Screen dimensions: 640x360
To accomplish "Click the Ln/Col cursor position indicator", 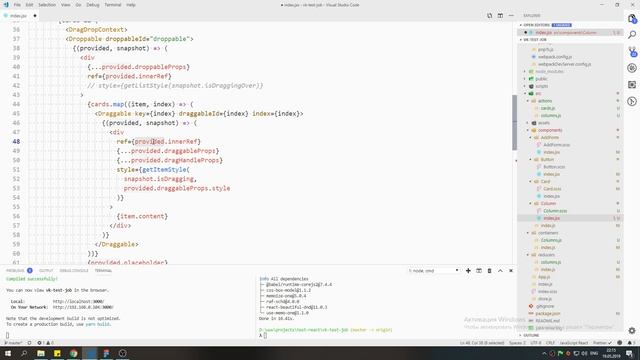I will [x=482, y=343].
